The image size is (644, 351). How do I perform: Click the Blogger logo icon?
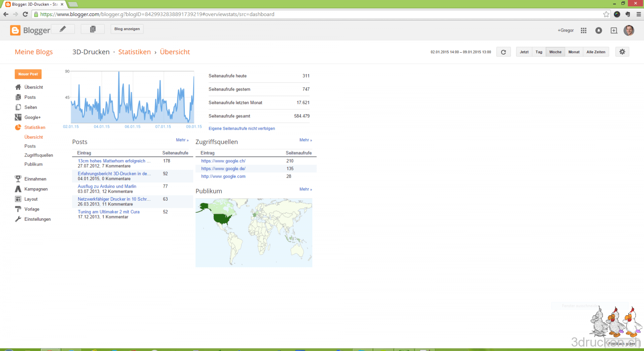[x=15, y=31]
